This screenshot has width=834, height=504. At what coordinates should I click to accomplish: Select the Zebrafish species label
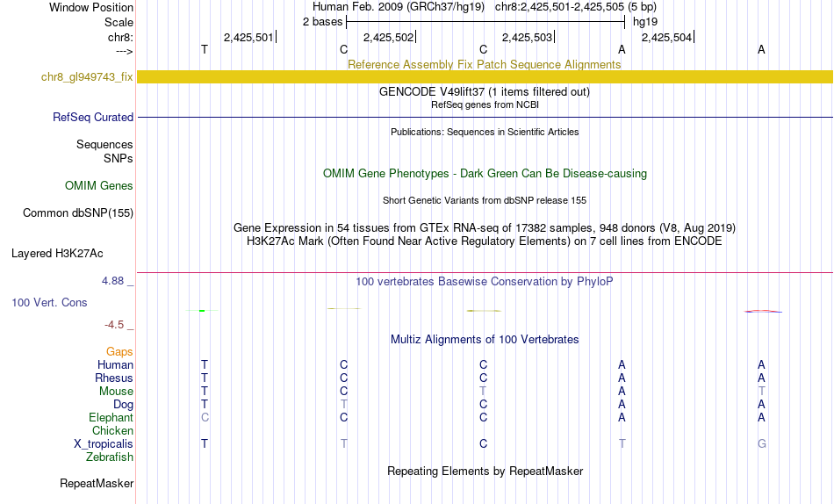coord(110,457)
